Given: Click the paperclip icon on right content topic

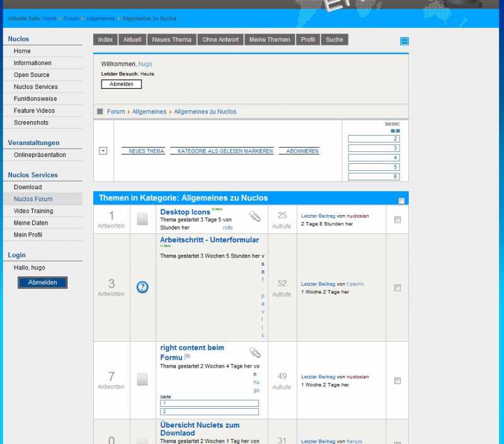Looking at the screenshot, I should coord(255,353).
